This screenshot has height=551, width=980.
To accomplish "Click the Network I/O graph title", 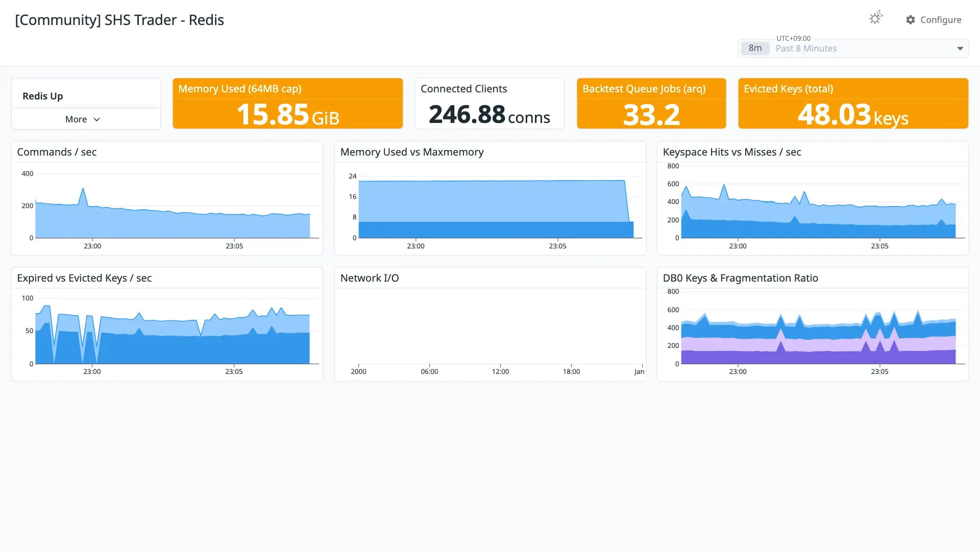I will (x=370, y=278).
